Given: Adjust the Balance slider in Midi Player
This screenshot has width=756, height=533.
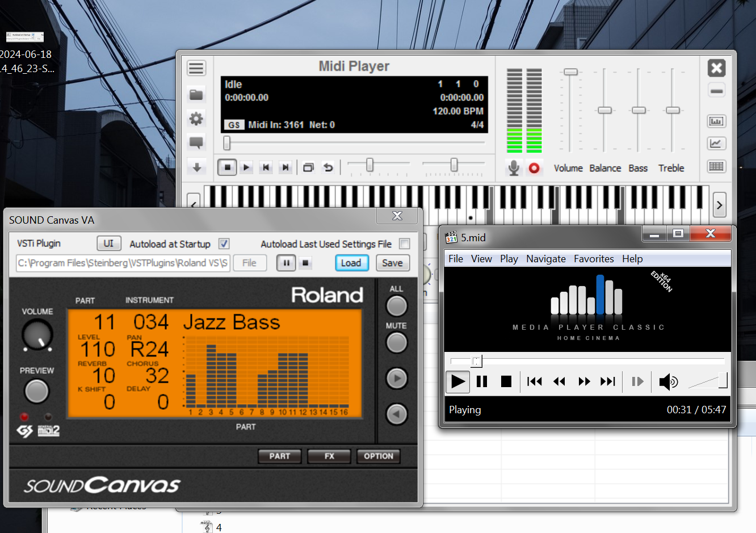Looking at the screenshot, I should [604, 110].
